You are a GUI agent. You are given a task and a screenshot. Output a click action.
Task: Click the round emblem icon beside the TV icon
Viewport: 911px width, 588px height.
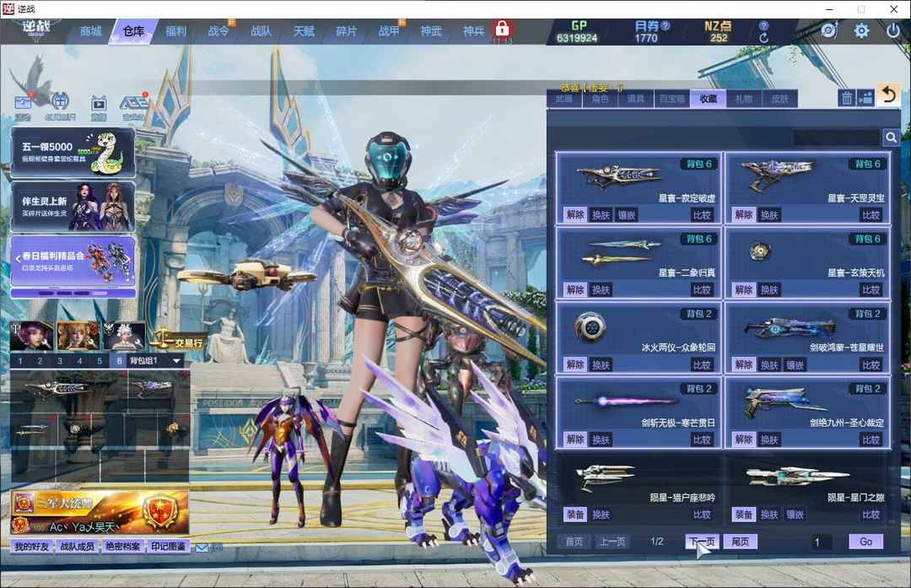point(60,102)
